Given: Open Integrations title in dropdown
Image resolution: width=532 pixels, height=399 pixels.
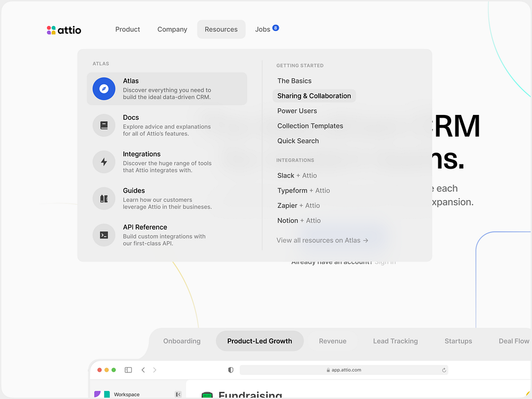Looking at the screenshot, I should (x=142, y=154).
